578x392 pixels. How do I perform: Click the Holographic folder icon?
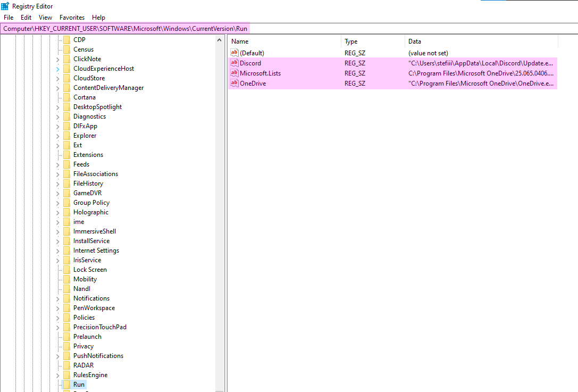pyautogui.click(x=66, y=212)
